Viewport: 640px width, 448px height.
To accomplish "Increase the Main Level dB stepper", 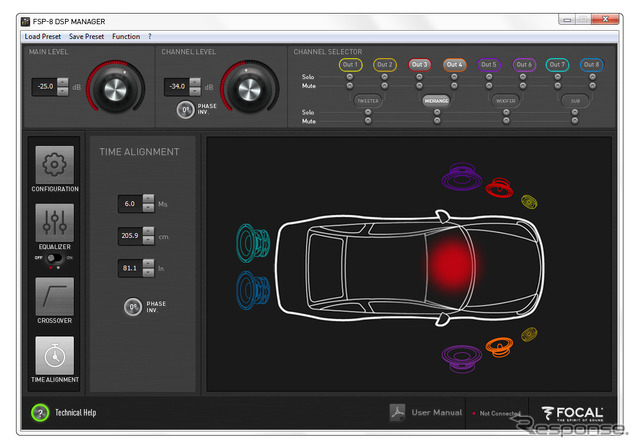I will (x=63, y=82).
